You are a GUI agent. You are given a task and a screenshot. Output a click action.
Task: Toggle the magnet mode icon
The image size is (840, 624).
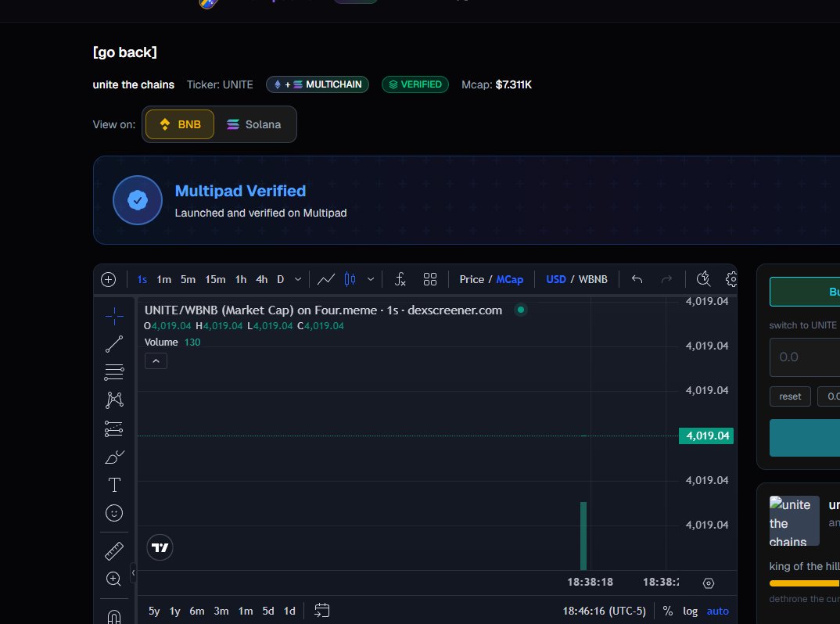pos(114,616)
